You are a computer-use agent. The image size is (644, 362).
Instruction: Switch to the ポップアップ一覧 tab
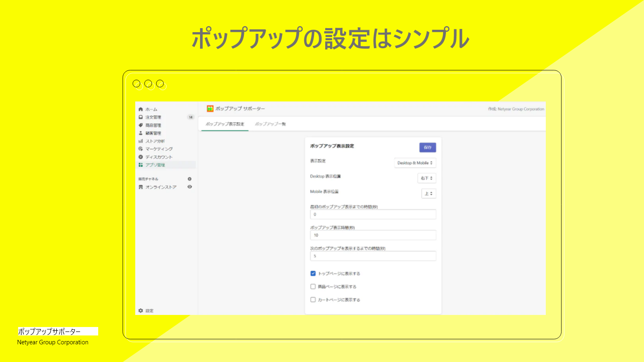271,124
